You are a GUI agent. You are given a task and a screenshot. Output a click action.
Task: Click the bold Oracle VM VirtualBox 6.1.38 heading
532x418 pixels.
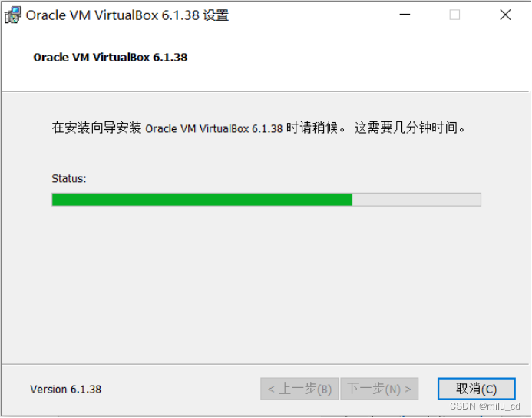[x=111, y=57]
